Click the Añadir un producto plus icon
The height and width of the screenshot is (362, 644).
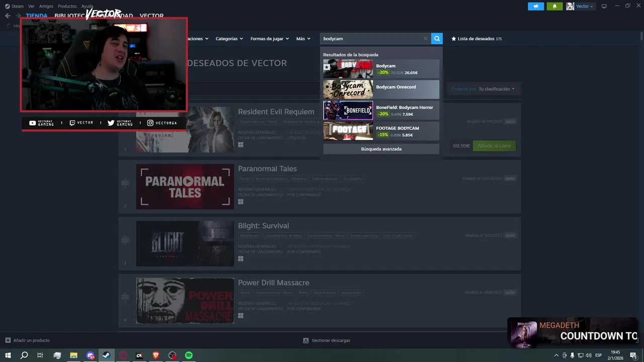(8, 340)
